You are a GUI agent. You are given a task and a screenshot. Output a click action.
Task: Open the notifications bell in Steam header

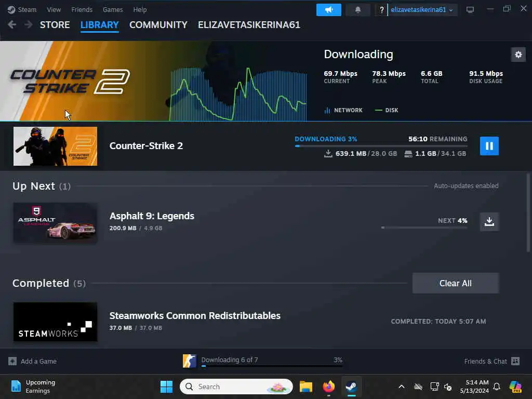point(357,10)
